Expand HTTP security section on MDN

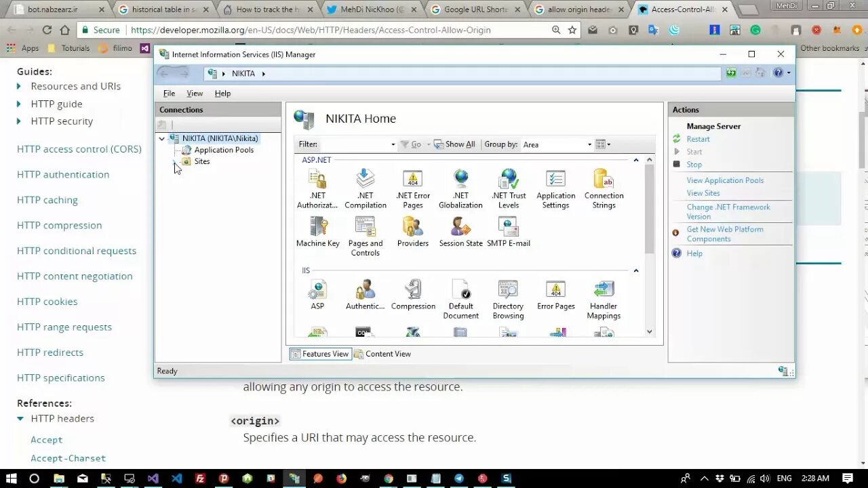(x=19, y=121)
